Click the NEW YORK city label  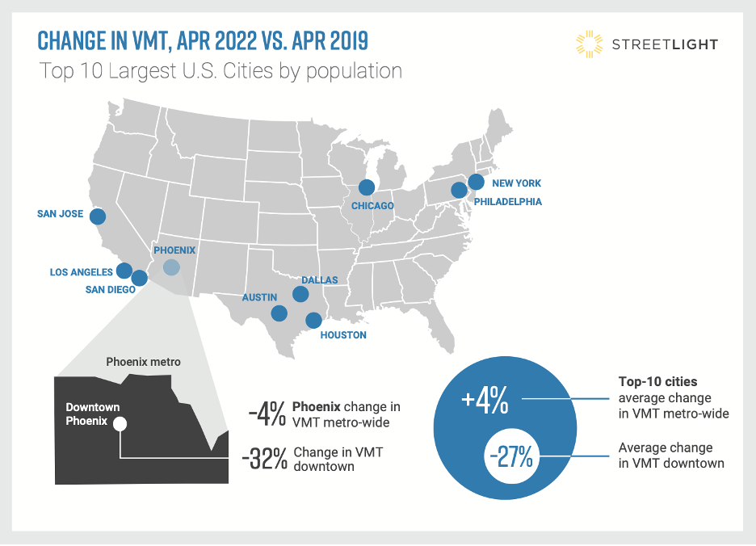[x=516, y=183]
